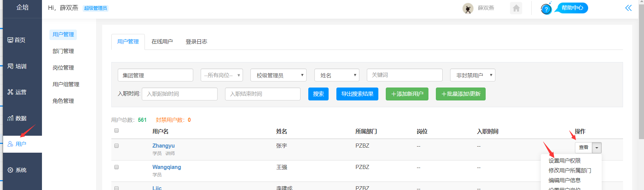Click the 入职时间 column header
Viewport: 644px width, 190px height.
click(488, 132)
